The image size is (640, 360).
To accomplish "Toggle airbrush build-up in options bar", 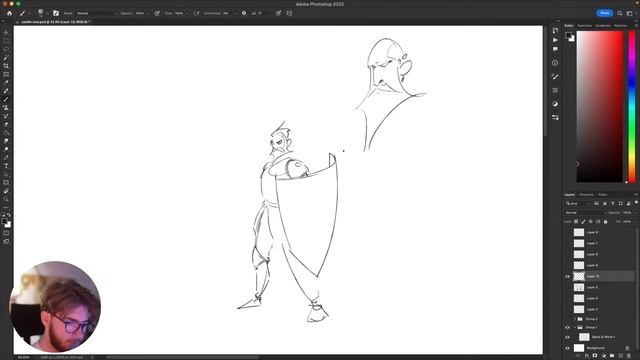I will pyautogui.click(x=196, y=13).
